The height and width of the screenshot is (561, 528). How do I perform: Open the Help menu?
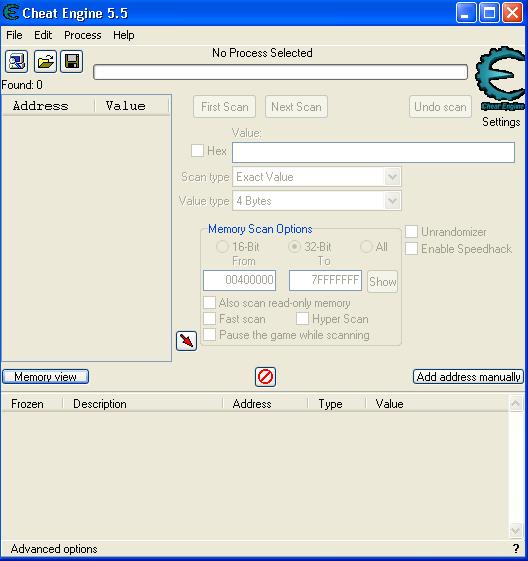click(x=124, y=35)
